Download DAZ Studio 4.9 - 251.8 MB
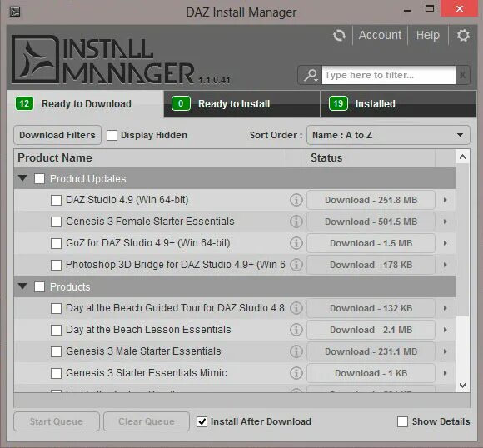The height and width of the screenshot is (448, 483). (371, 200)
